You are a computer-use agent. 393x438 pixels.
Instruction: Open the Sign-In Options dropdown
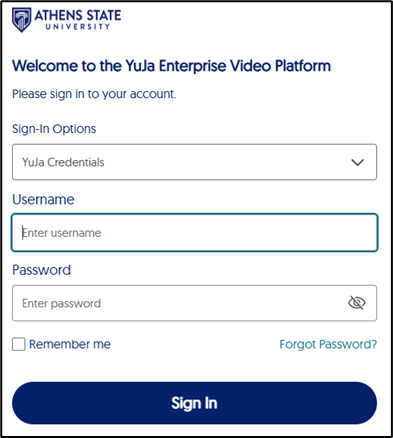pos(195,162)
